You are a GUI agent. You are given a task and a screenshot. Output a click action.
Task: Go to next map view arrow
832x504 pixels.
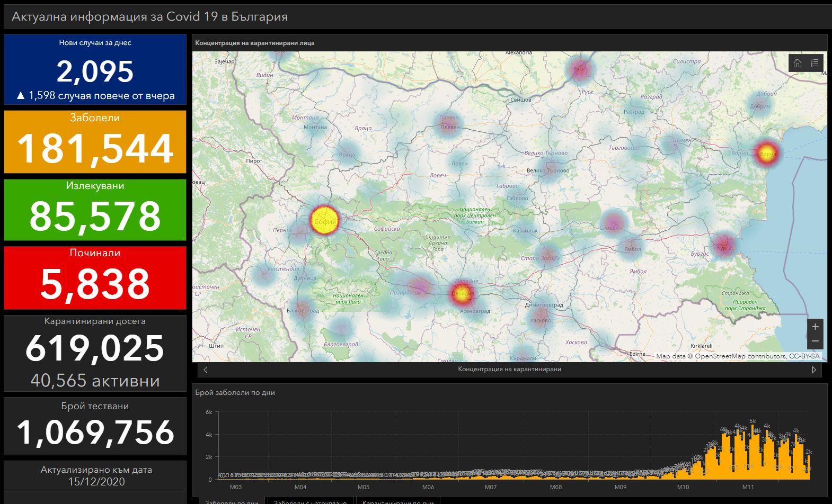coord(814,370)
